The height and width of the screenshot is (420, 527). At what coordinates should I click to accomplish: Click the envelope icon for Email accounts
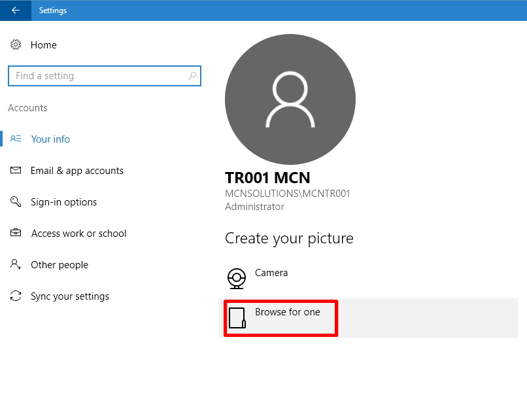pos(16,170)
